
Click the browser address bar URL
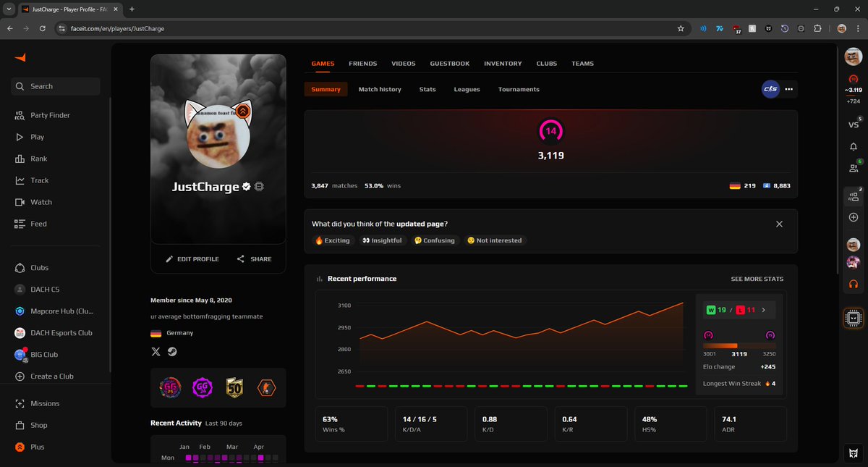coord(117,29)
